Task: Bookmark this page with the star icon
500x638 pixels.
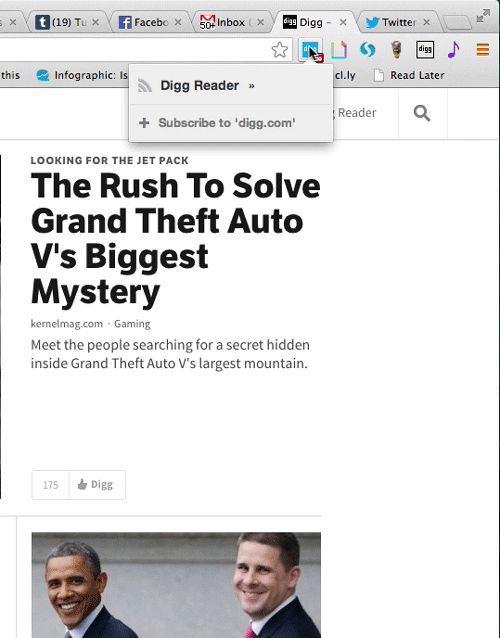Action: 280,50
